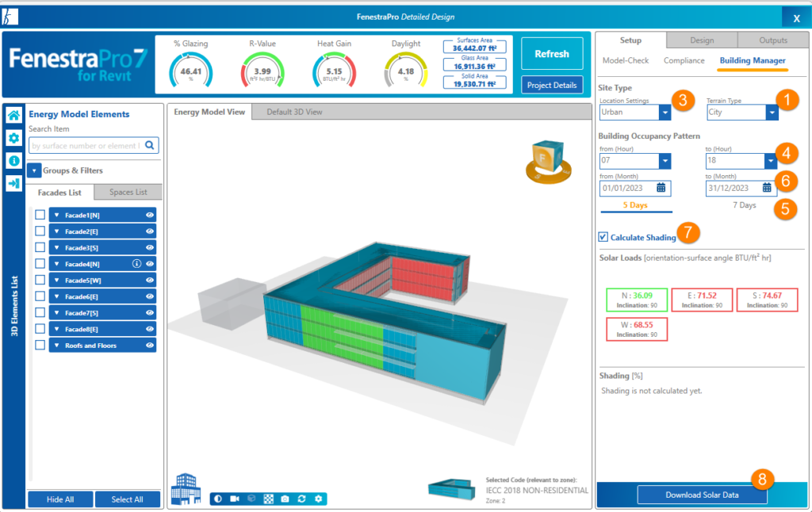The width and height of the screenshot is (812, 512).
Task: Check the Facade1[N] checkbox
Action: [x=40, y=215]
